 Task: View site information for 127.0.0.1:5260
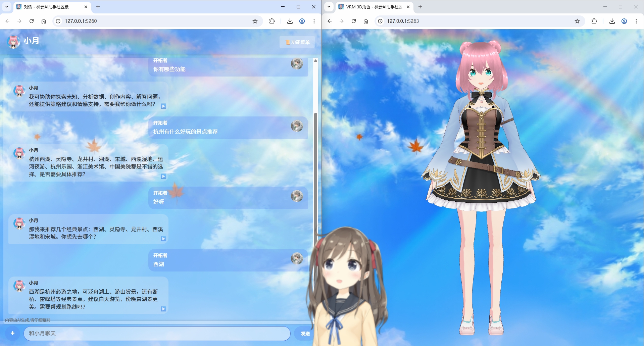coord(58,21)
